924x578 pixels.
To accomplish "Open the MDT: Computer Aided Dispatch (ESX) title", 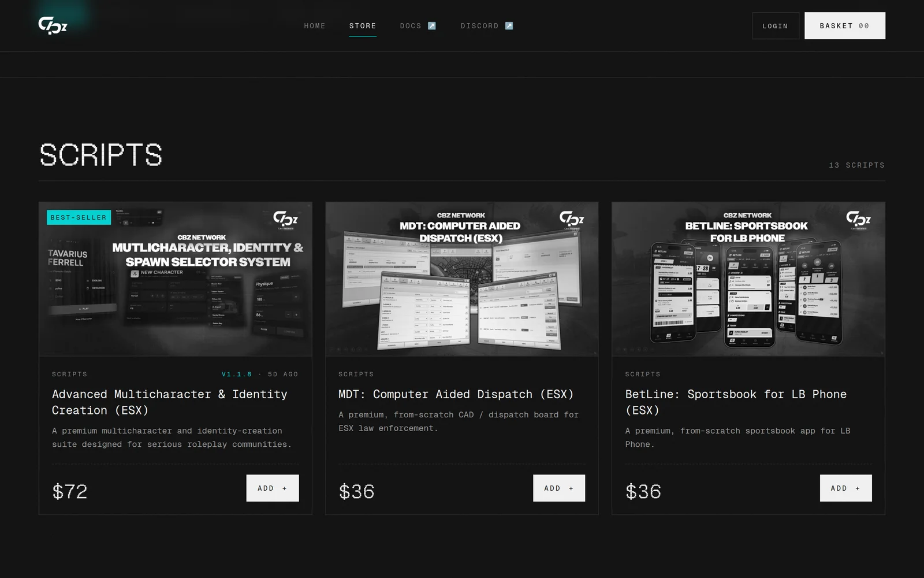I will click(x=456, y=394).
